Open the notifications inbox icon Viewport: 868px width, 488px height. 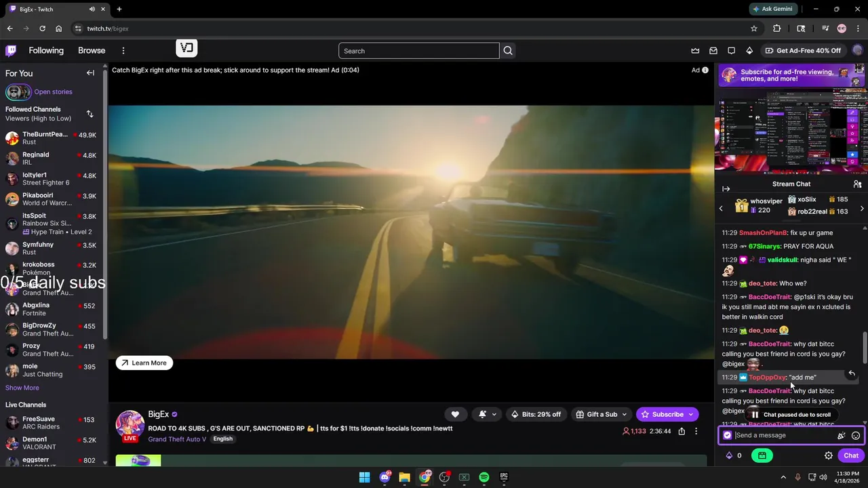point(713,51)
